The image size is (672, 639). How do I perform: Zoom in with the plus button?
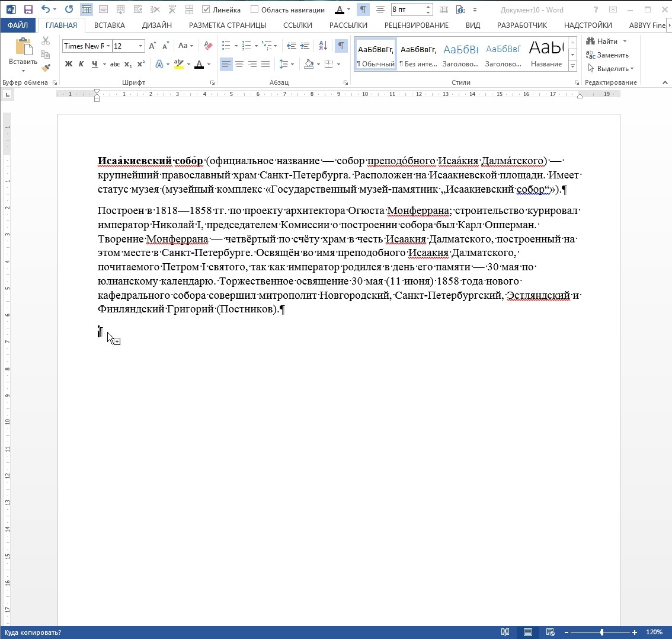click(635, 632)
